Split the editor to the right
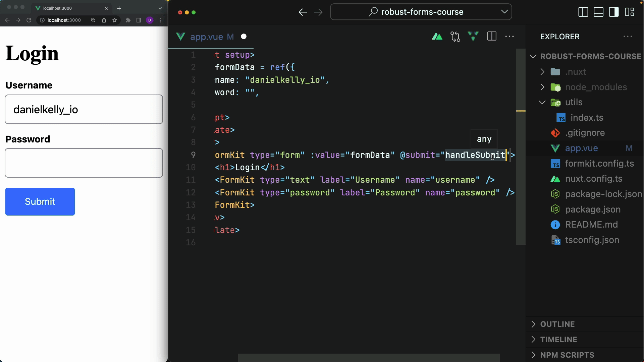 (492, 37)
